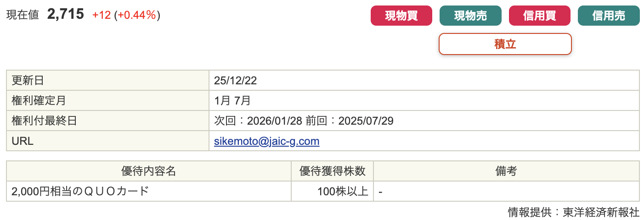Screen dimensions: 644x220
Task: Click the 積立 button
Action: point(505,44)
